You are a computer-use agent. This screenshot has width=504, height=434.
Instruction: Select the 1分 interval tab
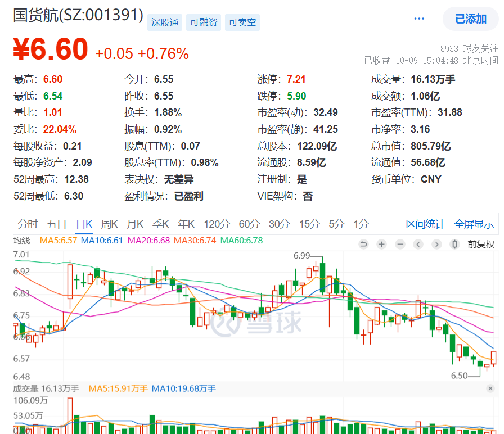click(361, 224)
